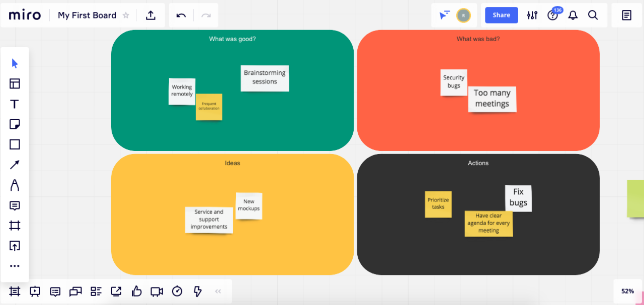Screen dimensions: 644x305
Task: Collapse the bottom toolbar with chevrons
Action: (x=218, y=291)
